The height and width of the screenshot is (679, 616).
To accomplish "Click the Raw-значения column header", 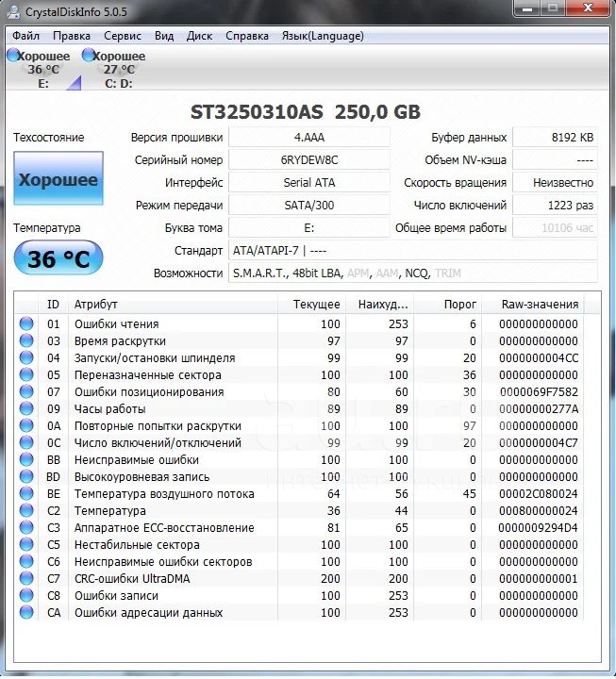I will point(533,305).
